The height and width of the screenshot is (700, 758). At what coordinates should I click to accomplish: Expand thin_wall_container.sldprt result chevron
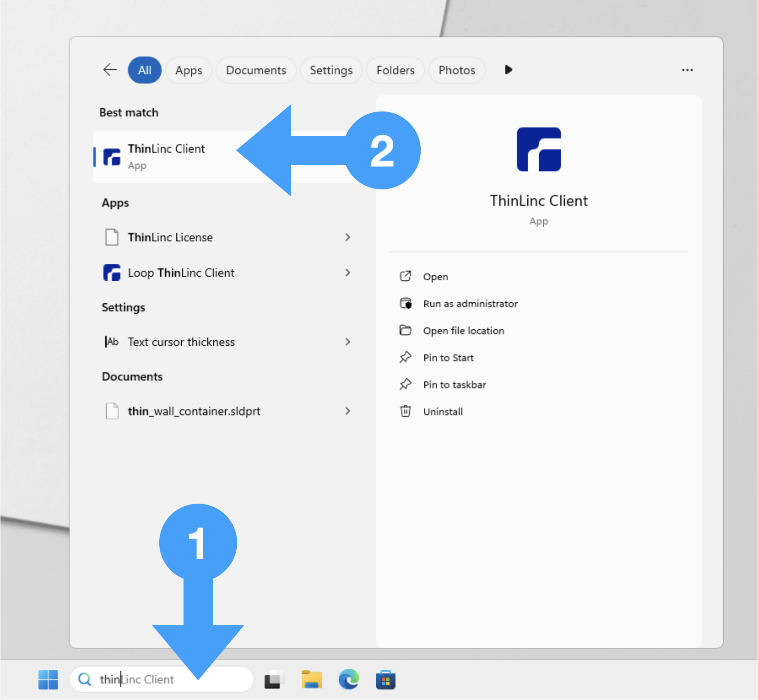347,411
